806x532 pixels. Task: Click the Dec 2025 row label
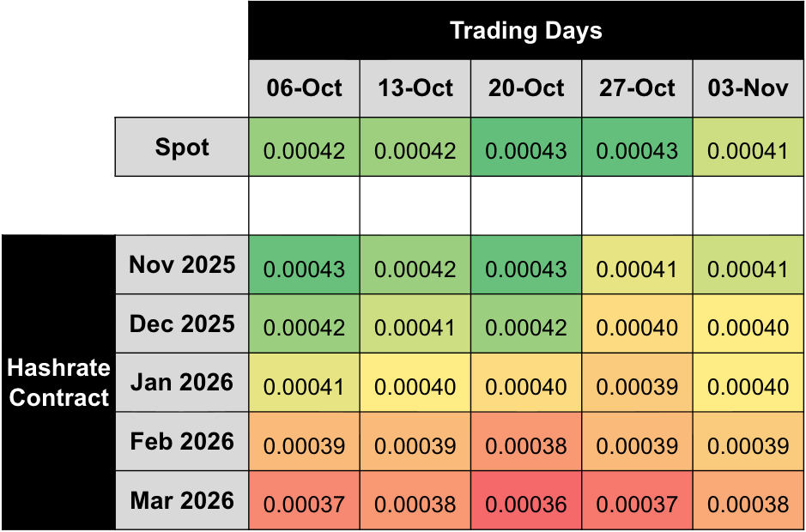click(x=182, y=323)
